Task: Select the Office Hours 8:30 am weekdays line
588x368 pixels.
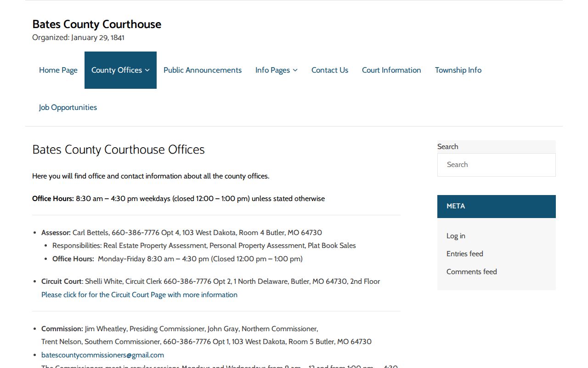Action: click(178, 199)
